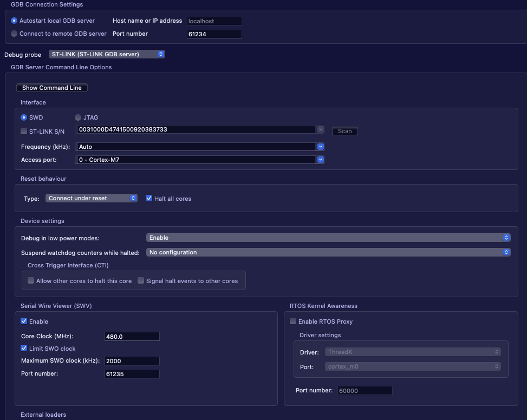
Task: Select the SWD interface radio button
Action: (x=24, y=117)
